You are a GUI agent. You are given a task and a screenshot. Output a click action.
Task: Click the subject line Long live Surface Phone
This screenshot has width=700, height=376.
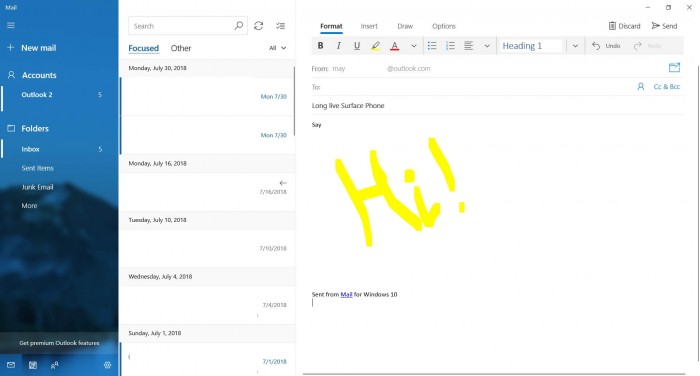(348, 106)
